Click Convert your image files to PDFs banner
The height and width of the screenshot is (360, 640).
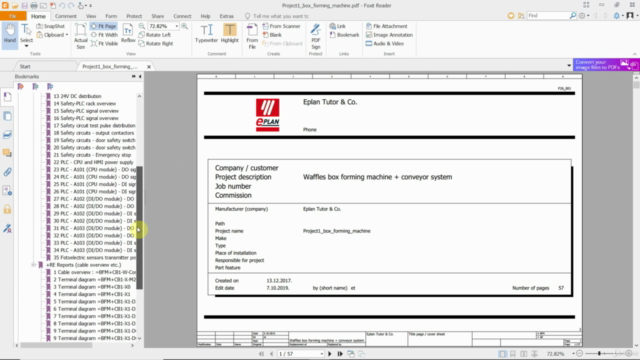[x=606, y=64]
